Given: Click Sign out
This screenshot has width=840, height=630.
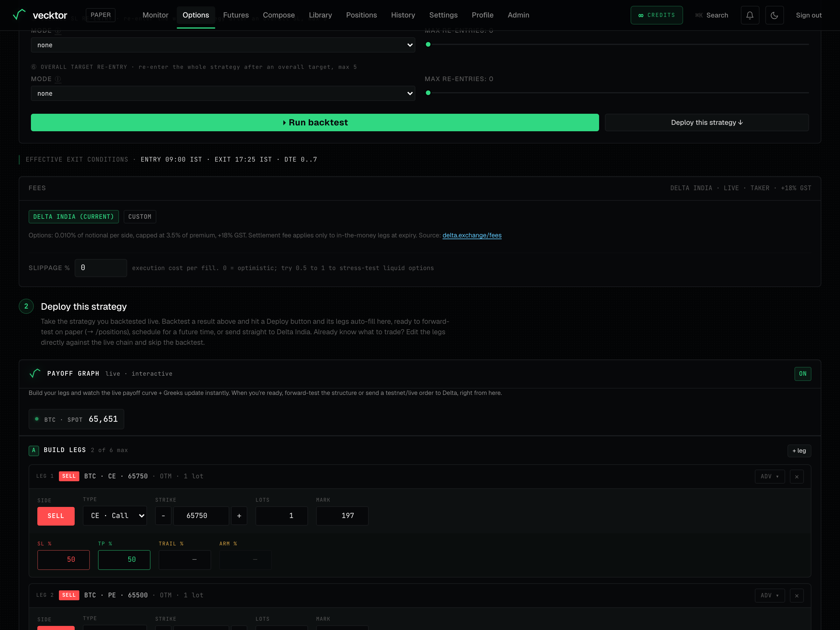Looking at the screenshot, I should pos(808,15).
